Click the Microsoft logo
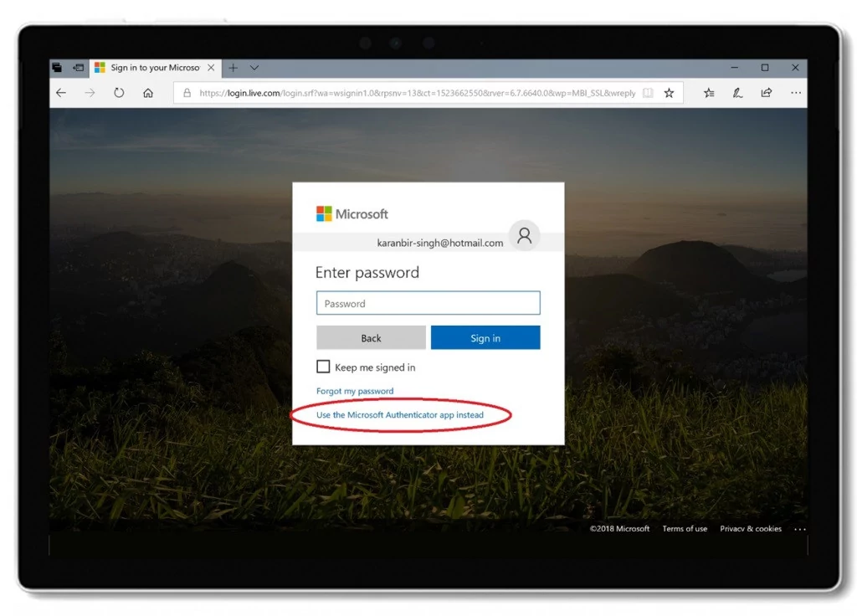Screen dimensions: 857x616 352,213
